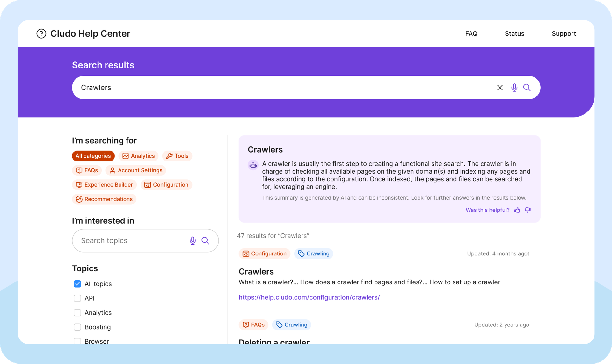Filter by Tools category chip
Viewport: 612px width, 364px height.
177,156
